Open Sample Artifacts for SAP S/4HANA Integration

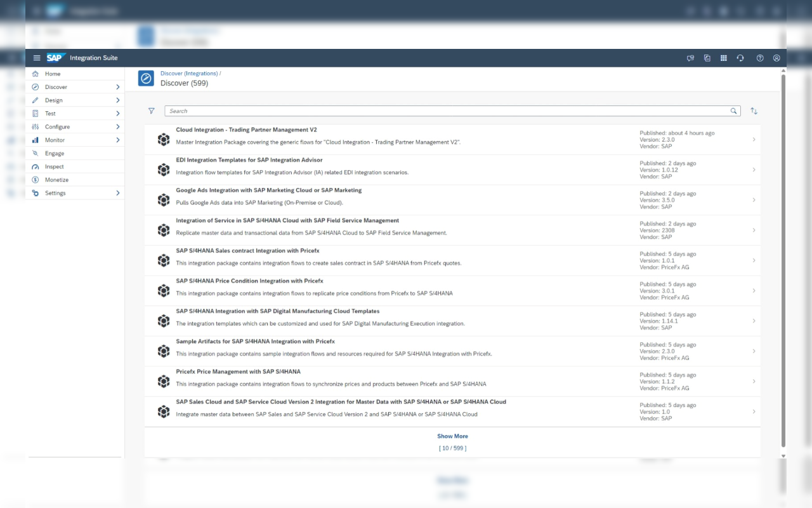(255, 341)
